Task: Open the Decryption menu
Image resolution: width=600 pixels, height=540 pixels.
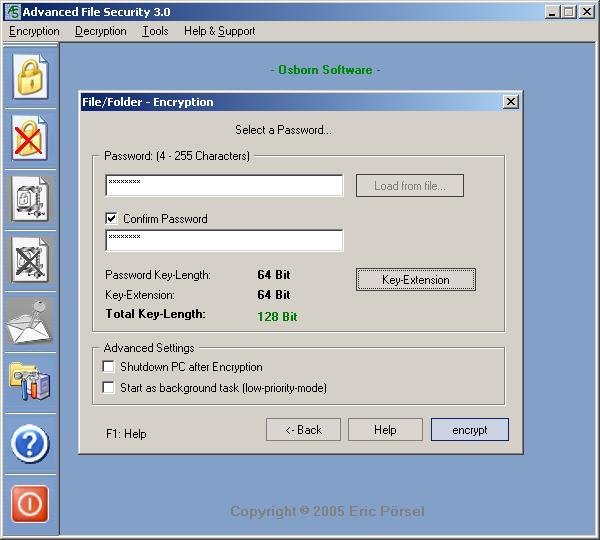Action: click(101, 31)
